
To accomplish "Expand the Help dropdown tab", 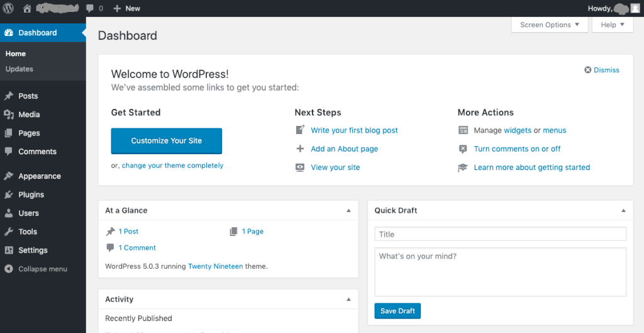I will (613, 25).
